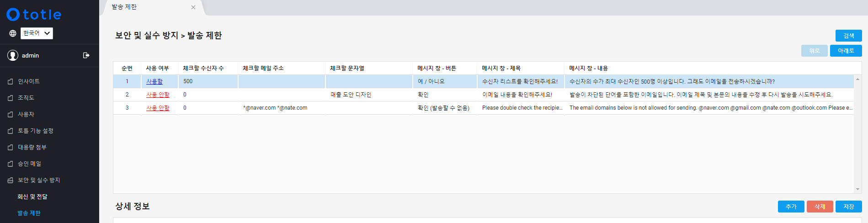Expand the 승인 메일 menu
Screen dimensions: 868x223
click(29, 164)
